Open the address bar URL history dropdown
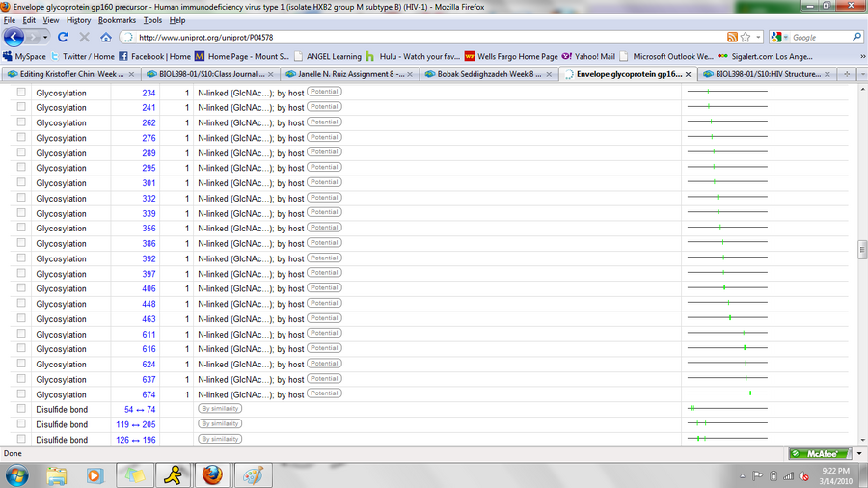Image resolution: width=868 pixels, height=488 pixels. coord(759,38)
